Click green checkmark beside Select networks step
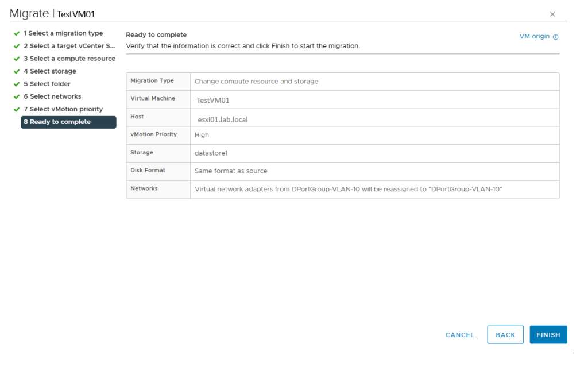The width and height of the screenshot is (588, 367). [17, 96]
